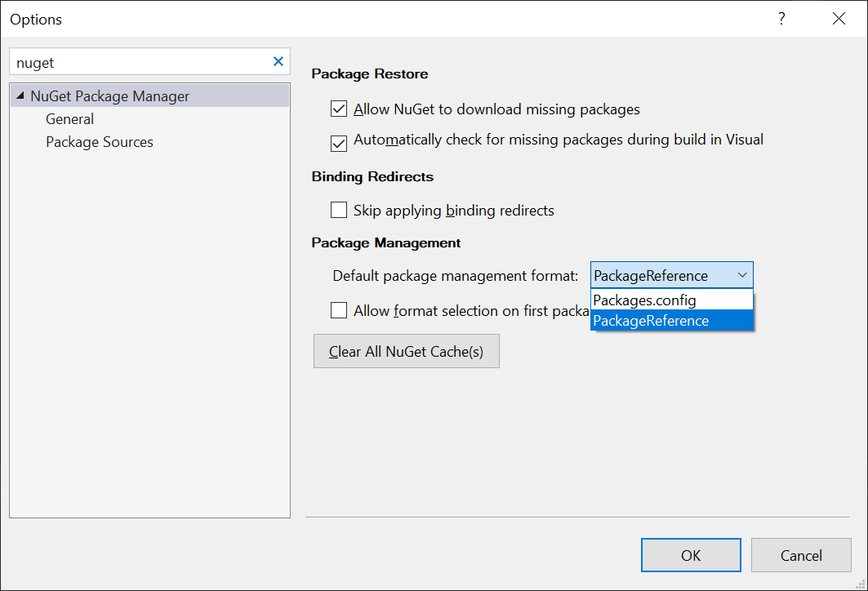Screen dimensions: 868x591
Task: Open help with the question mark icon
Action: coord(781,19)
